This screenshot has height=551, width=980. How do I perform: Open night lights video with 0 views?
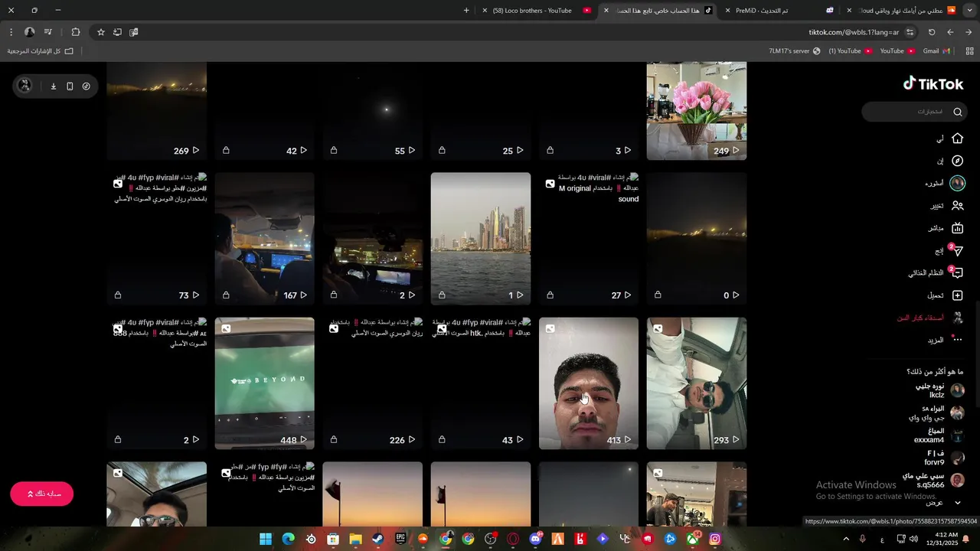point(697,239)
